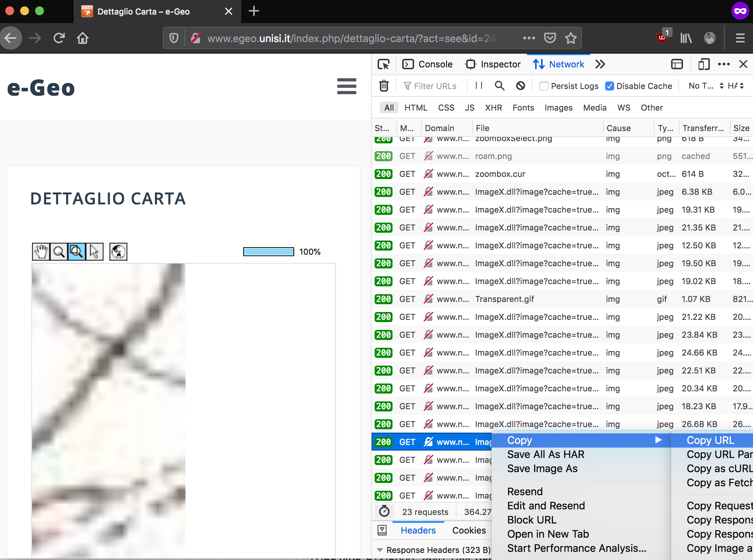753x560 pixels.
Task: Filter requests by JS
Action: point(470,108)
